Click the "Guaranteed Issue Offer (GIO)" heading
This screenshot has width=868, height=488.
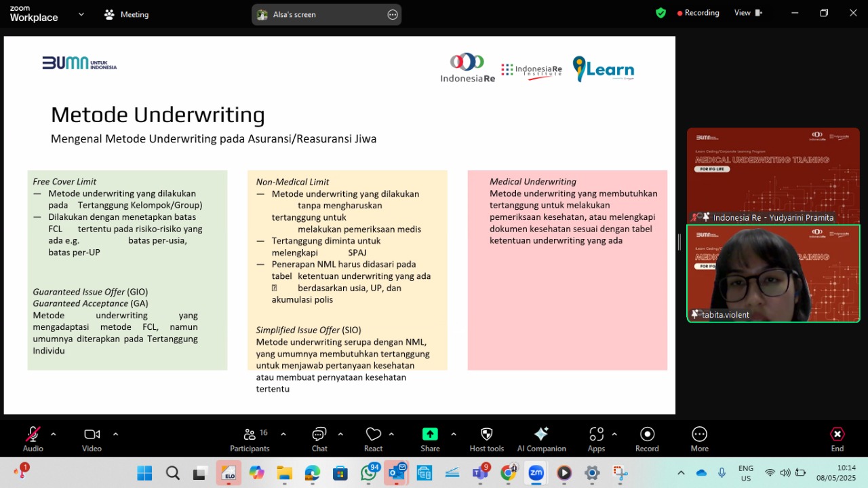[x=90, y=292]
